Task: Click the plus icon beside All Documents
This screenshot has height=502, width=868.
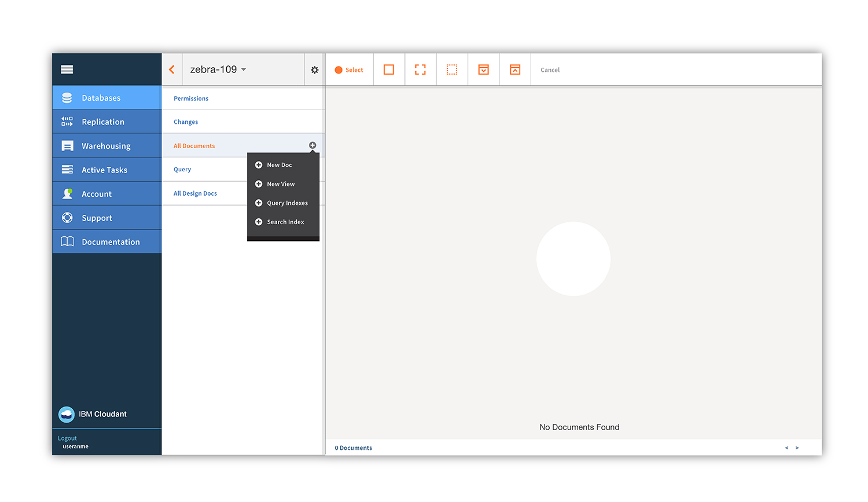Action: (312, 145)
